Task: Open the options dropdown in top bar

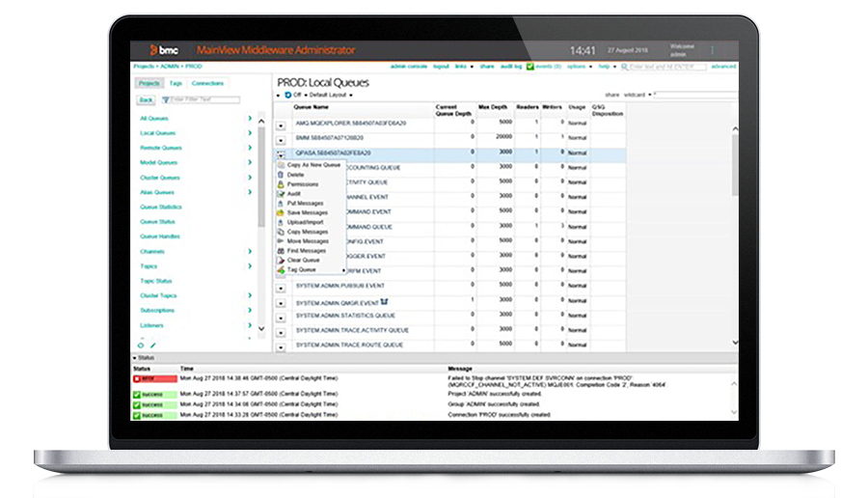Action: pyautogui.click(x=577, y=67)
